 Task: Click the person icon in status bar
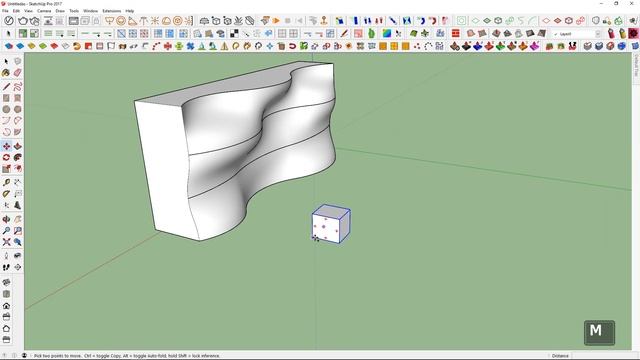tap(24, 356)
